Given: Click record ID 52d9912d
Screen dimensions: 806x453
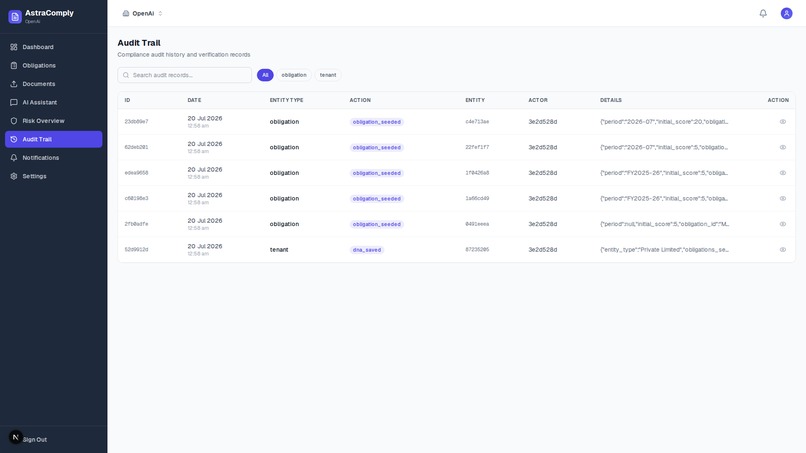Looking at the screenshot, I should [x=136, y=250].
